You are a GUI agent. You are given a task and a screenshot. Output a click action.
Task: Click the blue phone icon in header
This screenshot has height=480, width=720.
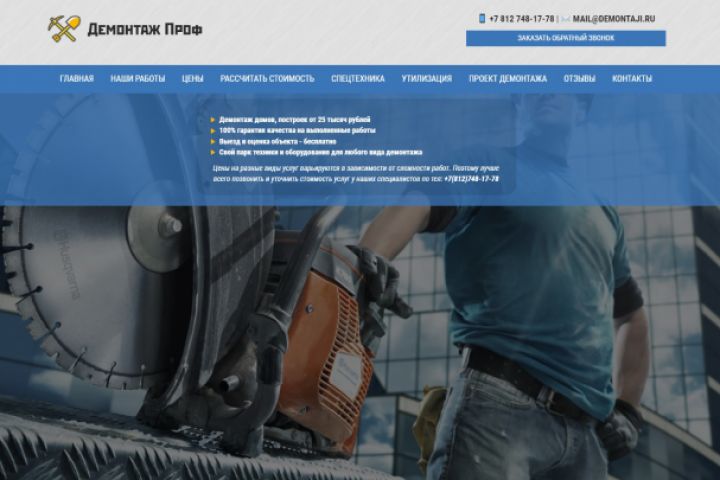[482, 18]
